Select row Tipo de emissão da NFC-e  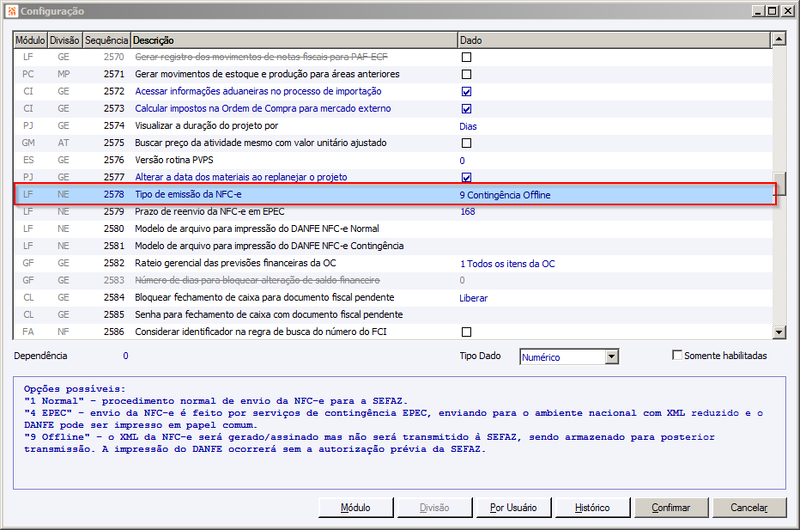coord(394,194)
